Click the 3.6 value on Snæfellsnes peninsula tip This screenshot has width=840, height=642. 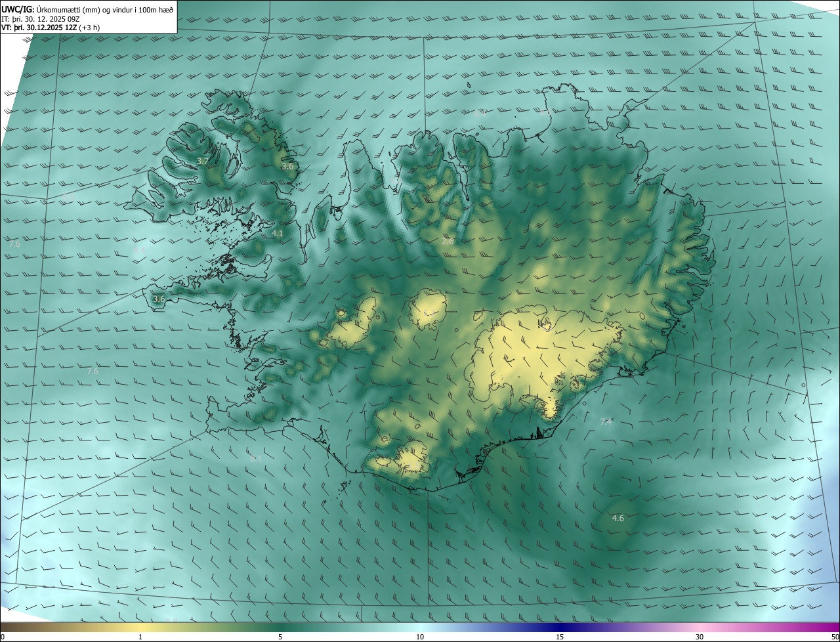click(159, 299)
